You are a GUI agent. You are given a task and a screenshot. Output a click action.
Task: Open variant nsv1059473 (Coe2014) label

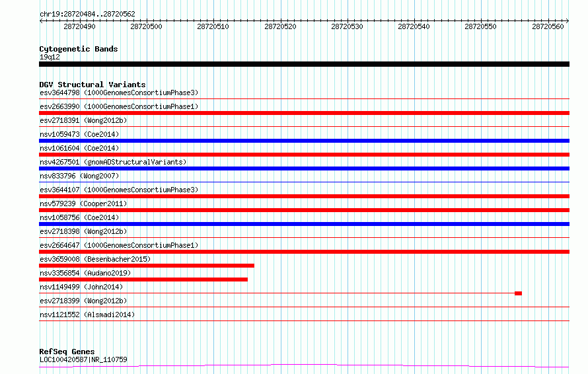[79, 134]
